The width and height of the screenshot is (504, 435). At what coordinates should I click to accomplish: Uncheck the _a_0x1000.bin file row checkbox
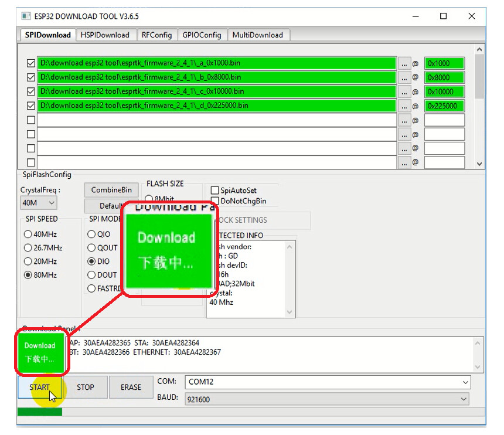pos(31,63)
